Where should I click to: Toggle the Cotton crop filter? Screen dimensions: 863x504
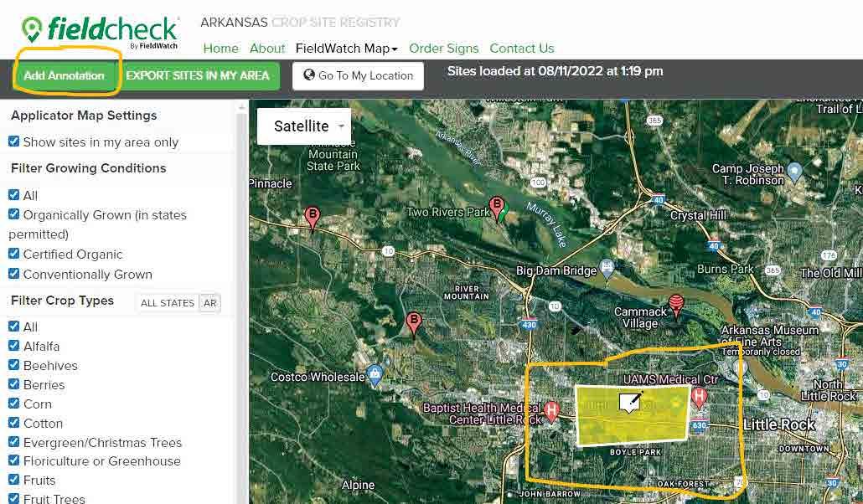pos(13,423)
